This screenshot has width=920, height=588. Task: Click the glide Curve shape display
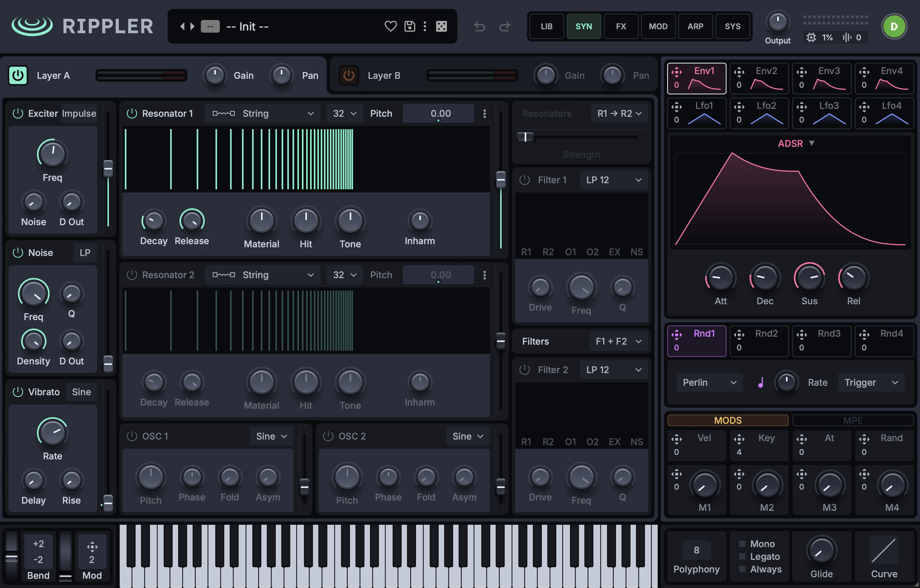pyautogui.click(x=884, y=550)
